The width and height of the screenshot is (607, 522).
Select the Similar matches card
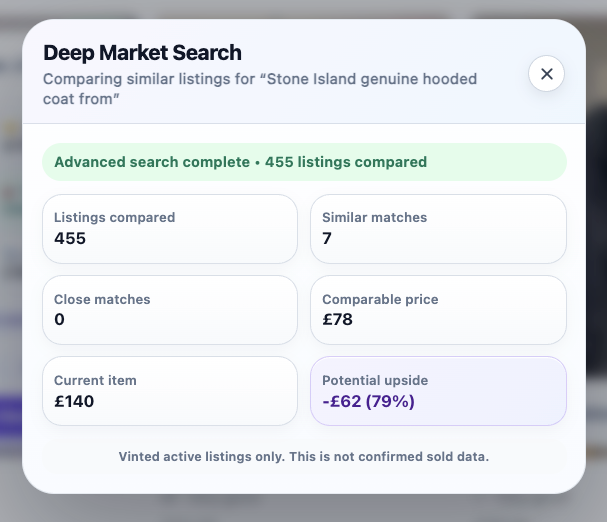point(438,229)
